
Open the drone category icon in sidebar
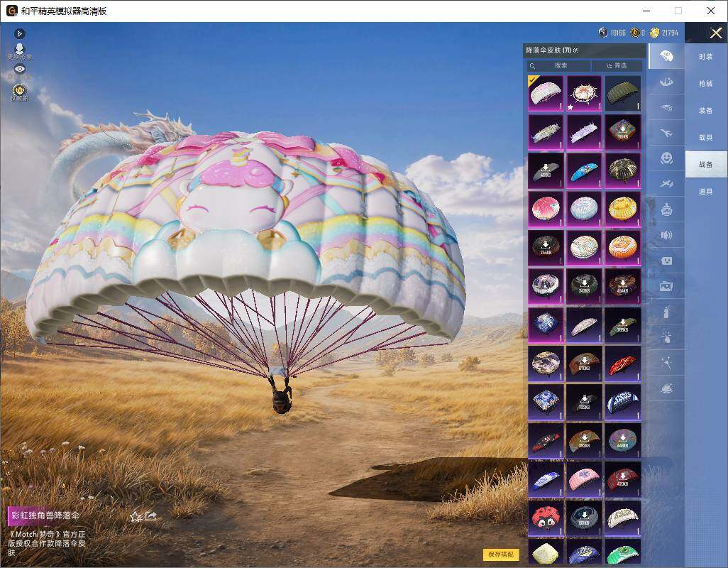point(667,107)
